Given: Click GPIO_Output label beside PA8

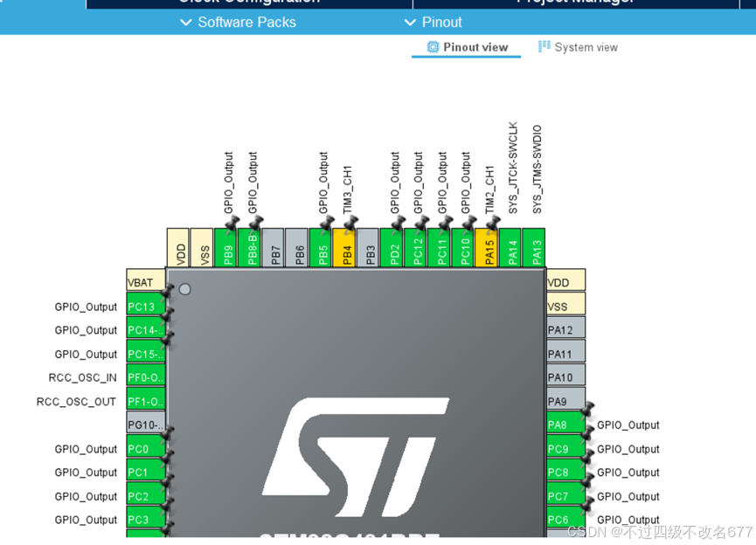Looking at the screenshot, I should pos(628,425).
